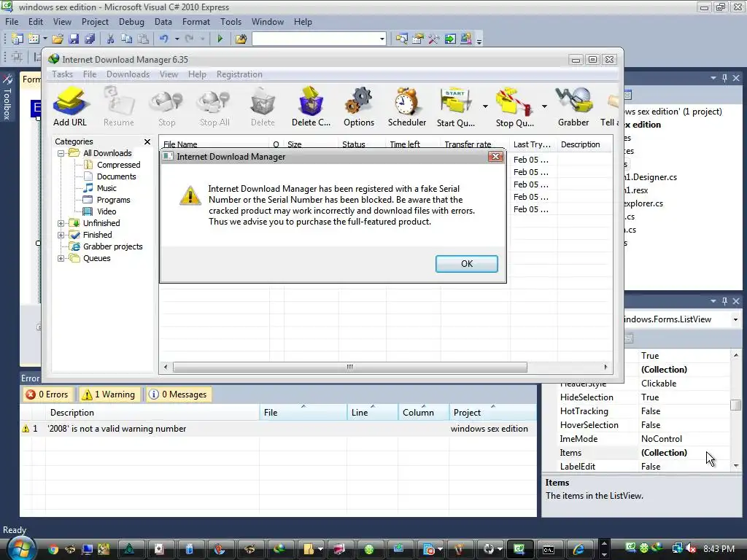Screen dimensions: 747x560
Task: Click OK in IDM warning dialog
Action: point(466,264)
